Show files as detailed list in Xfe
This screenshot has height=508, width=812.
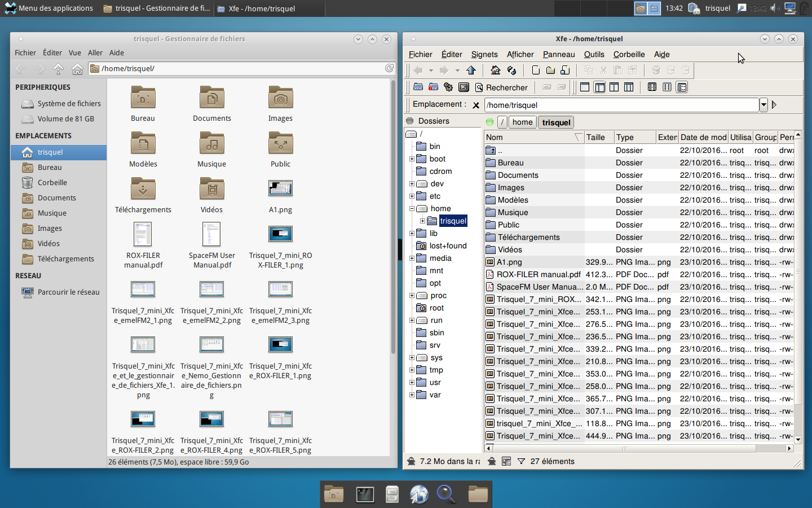tap(682, 87)
